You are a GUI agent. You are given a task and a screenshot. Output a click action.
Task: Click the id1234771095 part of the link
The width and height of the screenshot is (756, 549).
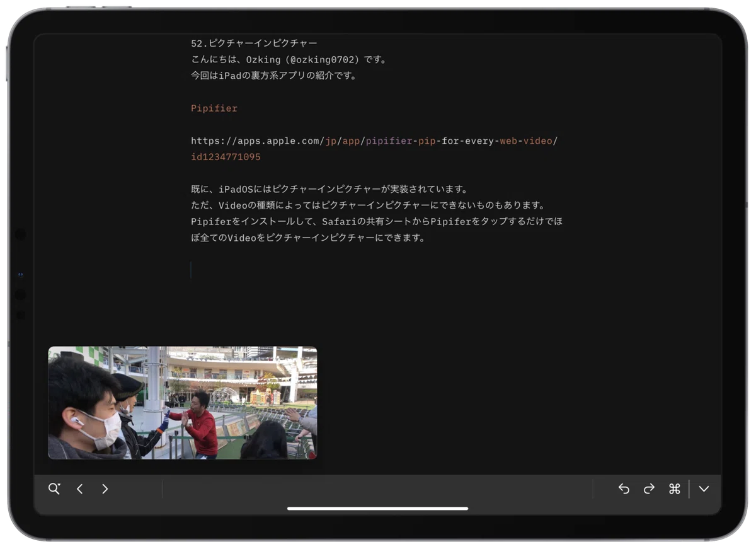(x=226, y=157)
